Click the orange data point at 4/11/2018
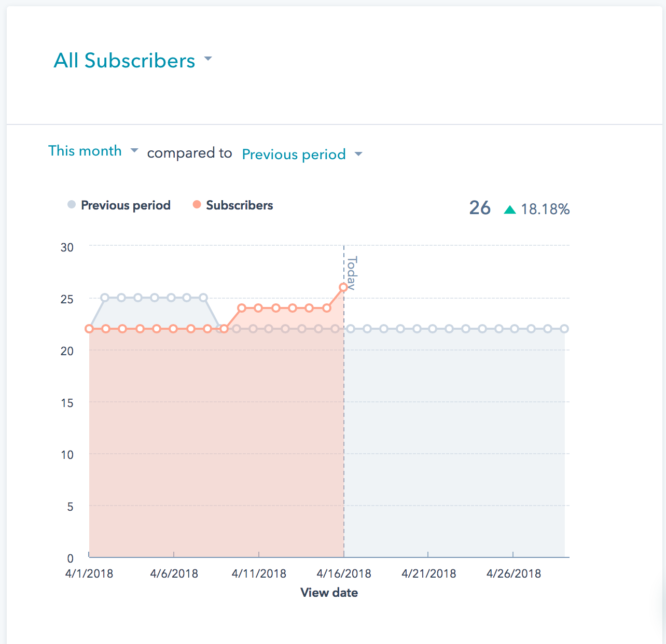Screen dimensions: 666x644 [259, 307]
